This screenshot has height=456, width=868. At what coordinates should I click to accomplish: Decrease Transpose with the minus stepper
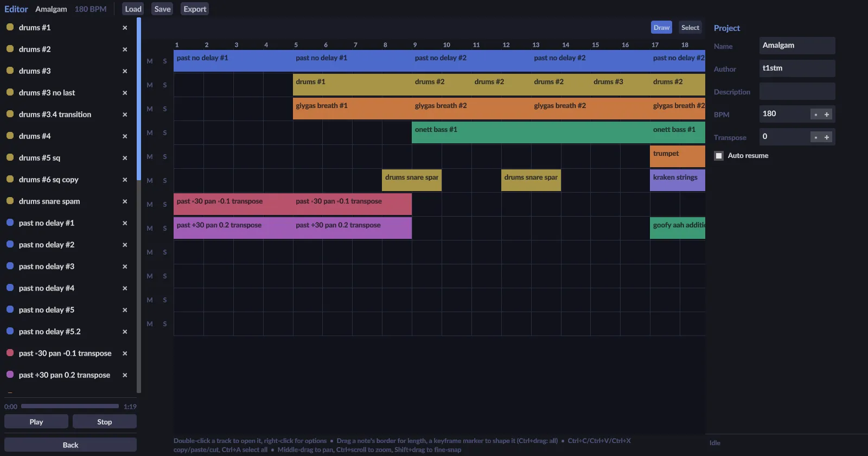(816, 137)
